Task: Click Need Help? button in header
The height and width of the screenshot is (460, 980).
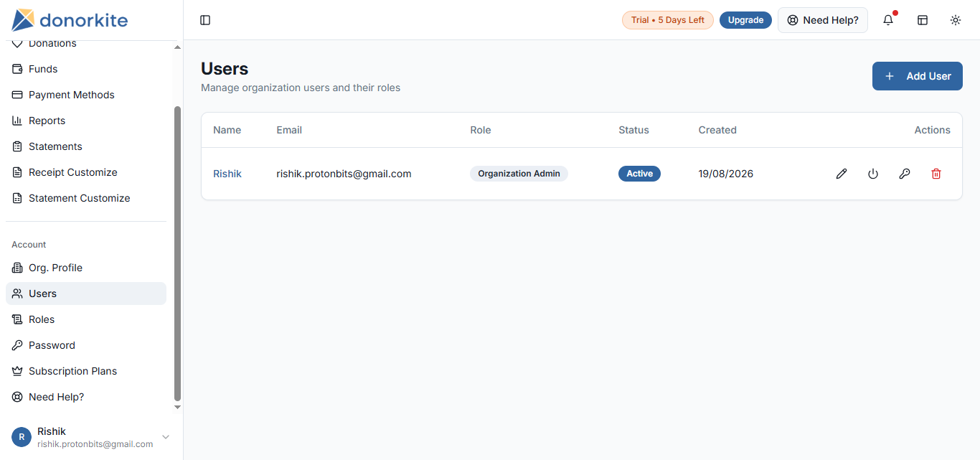Action: [823, 20]
